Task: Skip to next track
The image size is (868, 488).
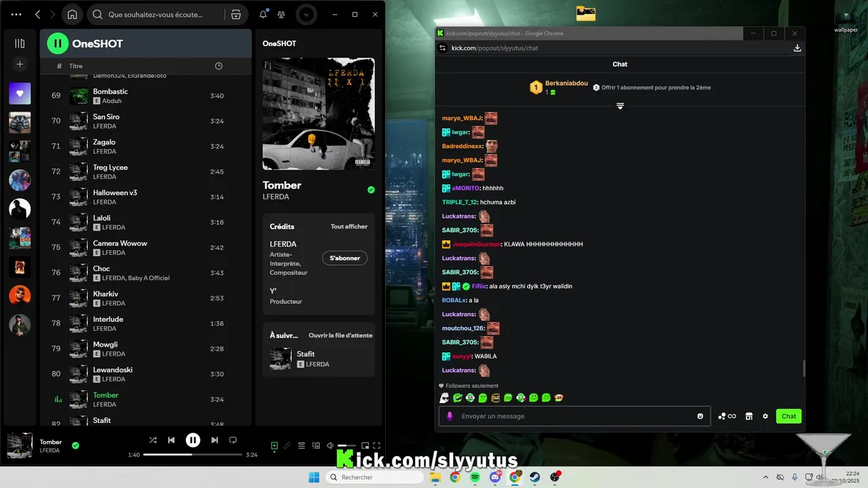Action: [214, 440]
